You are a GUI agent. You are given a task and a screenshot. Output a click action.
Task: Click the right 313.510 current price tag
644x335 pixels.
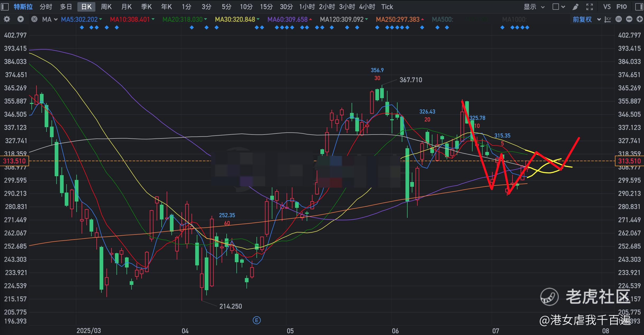(629, 161)
